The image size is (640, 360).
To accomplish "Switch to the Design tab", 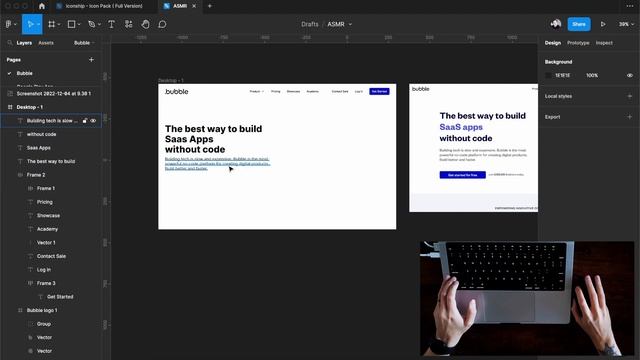I will [553, 42].
